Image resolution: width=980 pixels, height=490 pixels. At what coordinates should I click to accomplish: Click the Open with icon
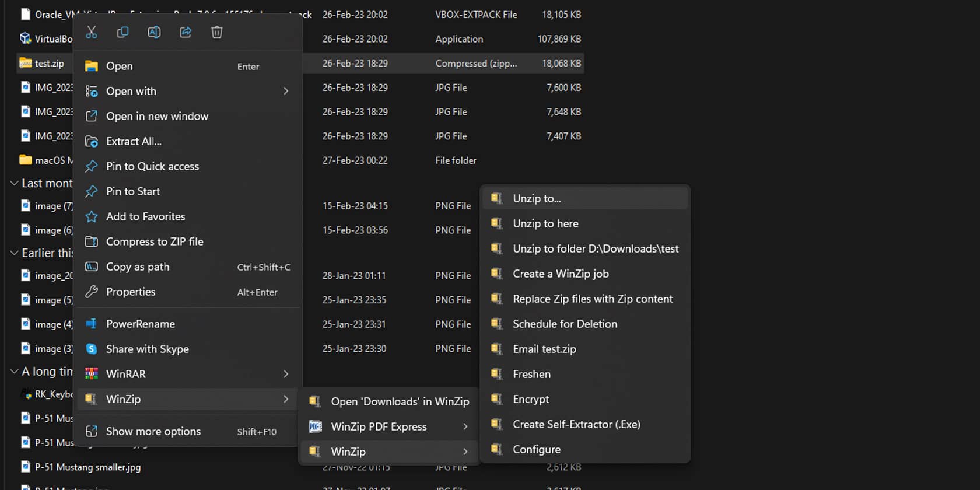[x=92, y=91]
